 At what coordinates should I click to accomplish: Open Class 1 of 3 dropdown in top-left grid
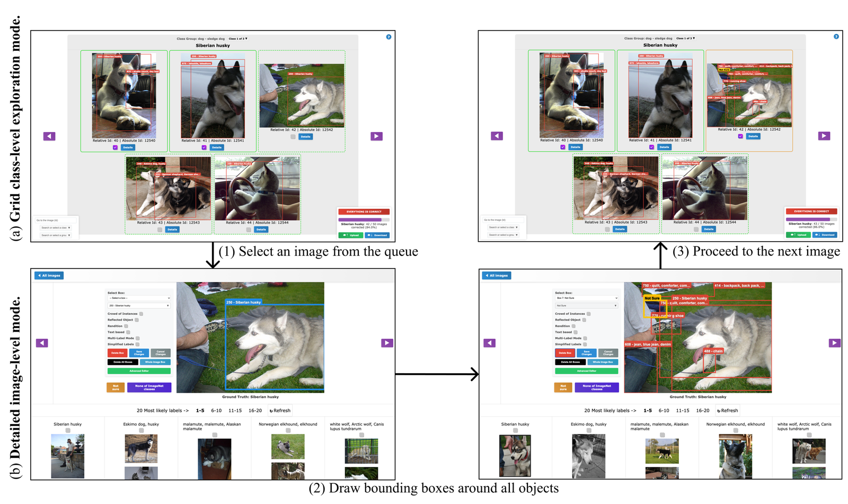238,39
